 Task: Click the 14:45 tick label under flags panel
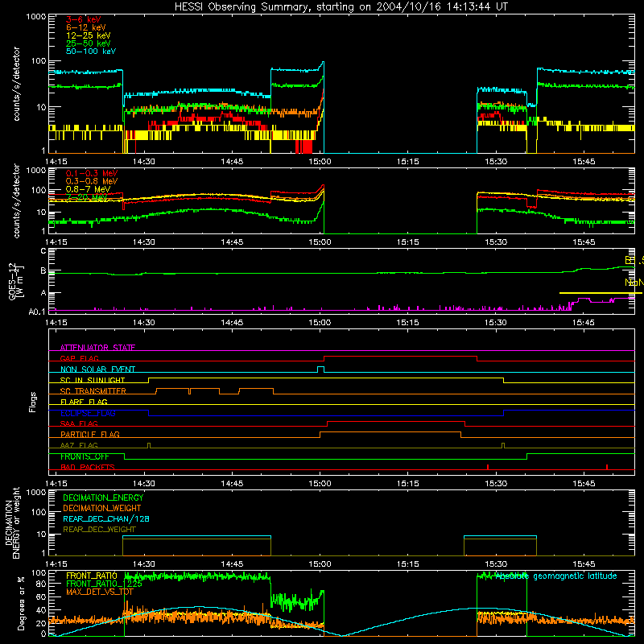(x=232, y=484)
